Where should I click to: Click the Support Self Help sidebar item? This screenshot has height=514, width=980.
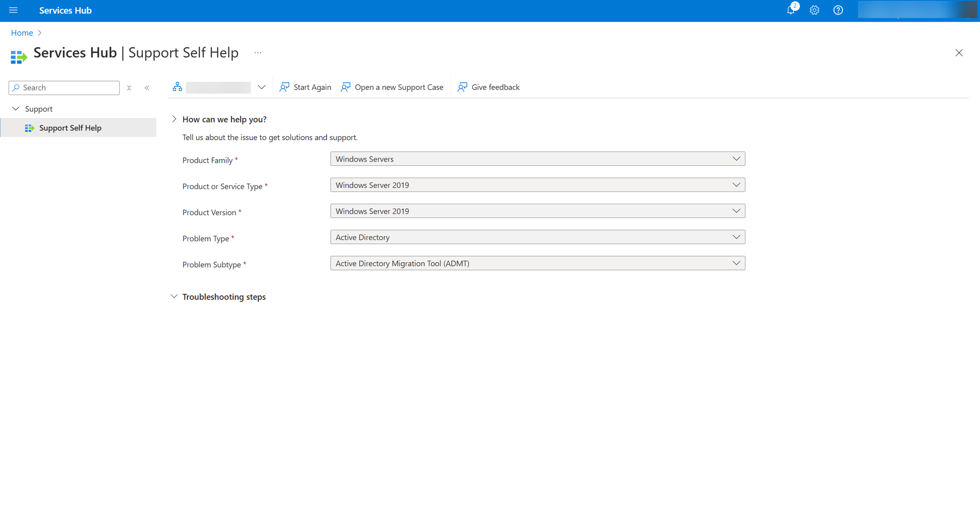70,127
